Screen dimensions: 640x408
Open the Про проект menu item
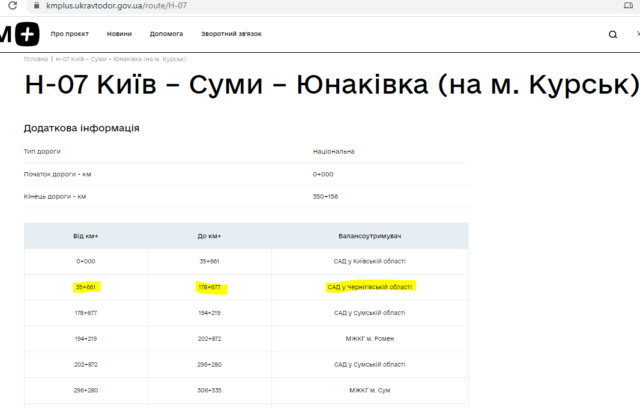click(69, 34)
